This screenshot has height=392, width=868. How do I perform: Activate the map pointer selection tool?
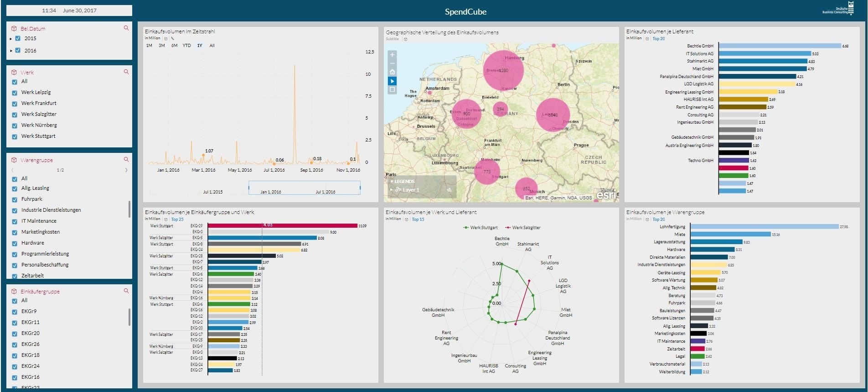[x=392, y=81]
